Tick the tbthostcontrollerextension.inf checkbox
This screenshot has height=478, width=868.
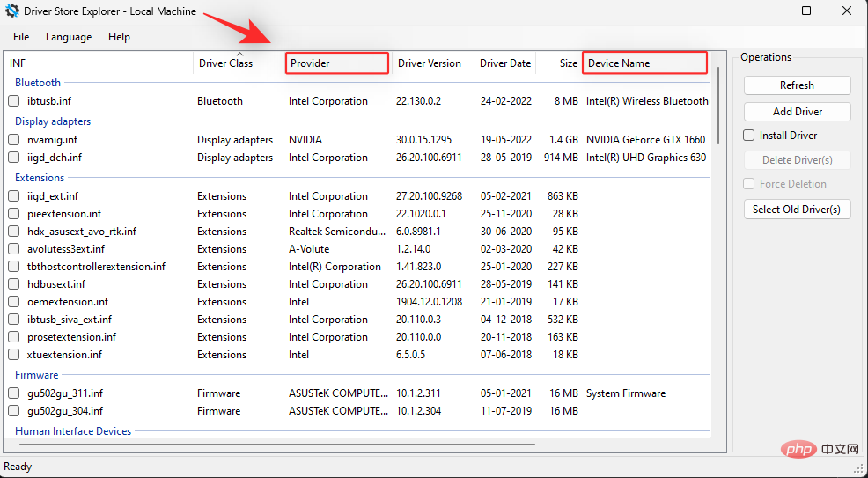pos(14,267)
